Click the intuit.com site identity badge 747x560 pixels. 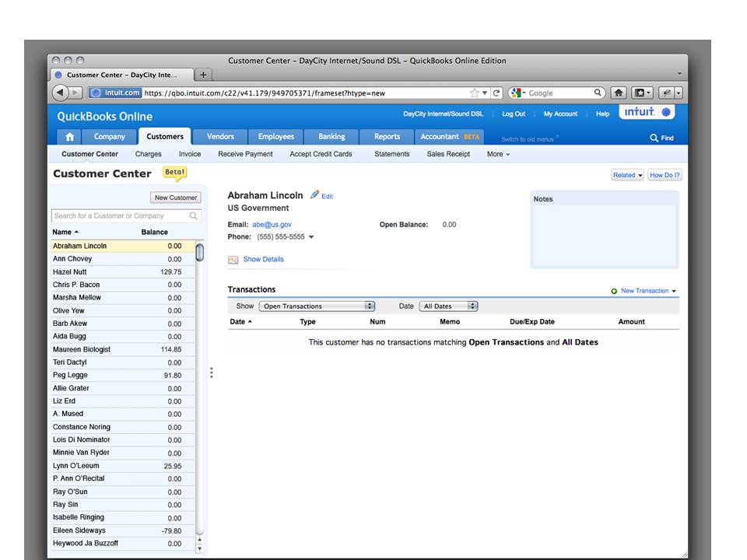tap(115, 93)
